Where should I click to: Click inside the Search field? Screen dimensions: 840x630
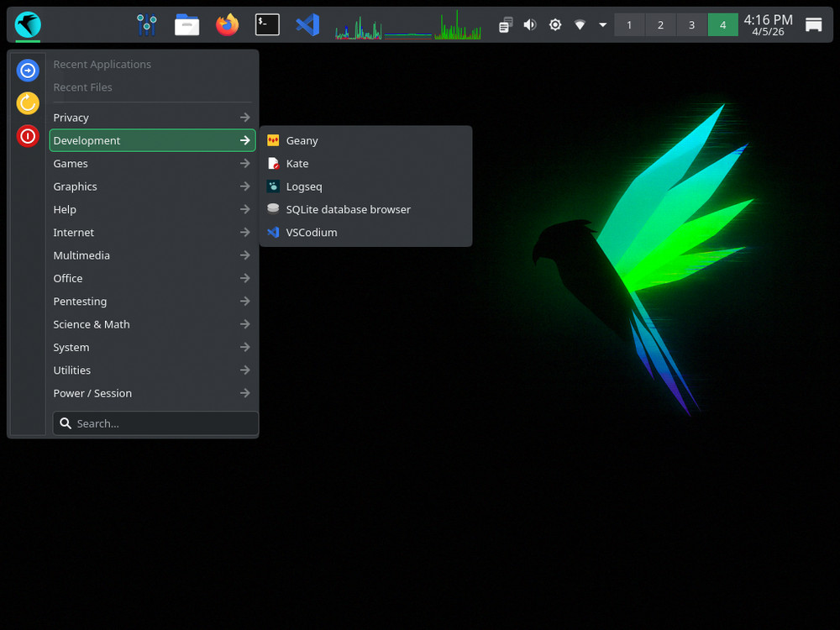(x=155, y=423)
